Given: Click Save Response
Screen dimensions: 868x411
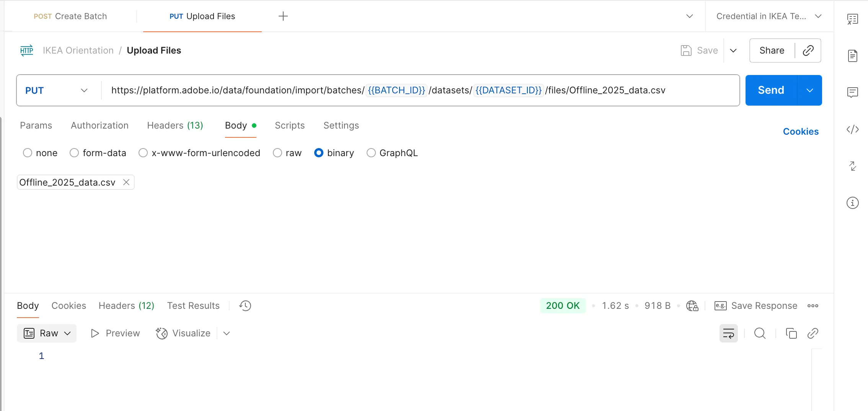Looking at the screenshot, I should [756, 306].
